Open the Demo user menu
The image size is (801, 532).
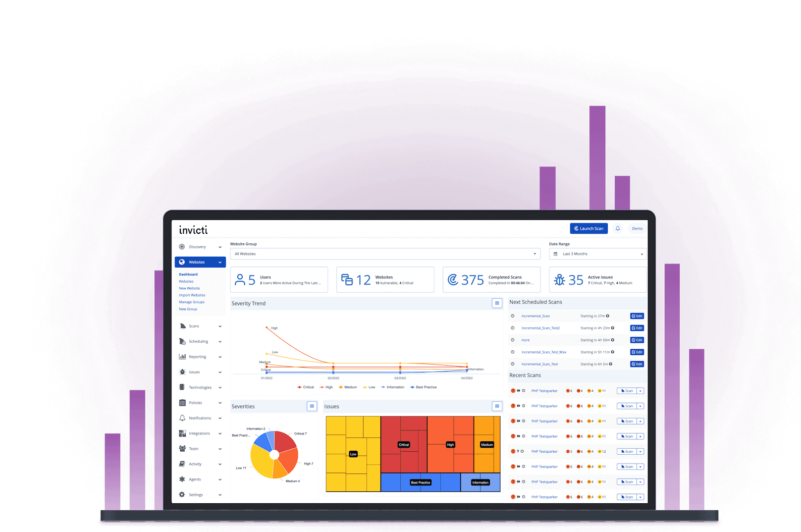click(637, 228)
